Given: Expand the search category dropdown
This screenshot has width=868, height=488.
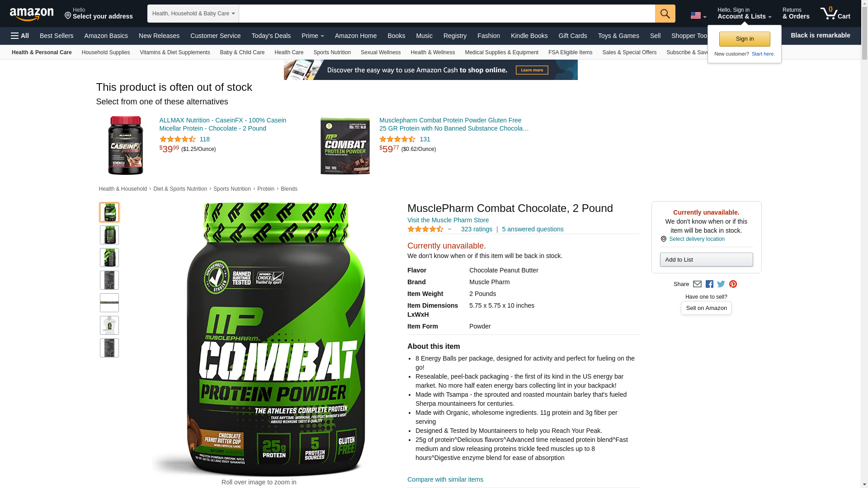Looking at the screenshot, I should coord(193,14).
